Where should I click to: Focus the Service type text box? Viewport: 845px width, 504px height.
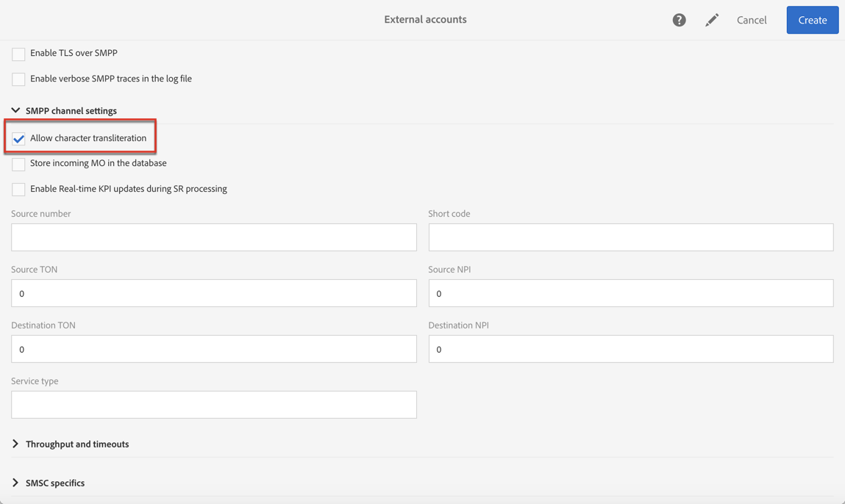point(214,405)
